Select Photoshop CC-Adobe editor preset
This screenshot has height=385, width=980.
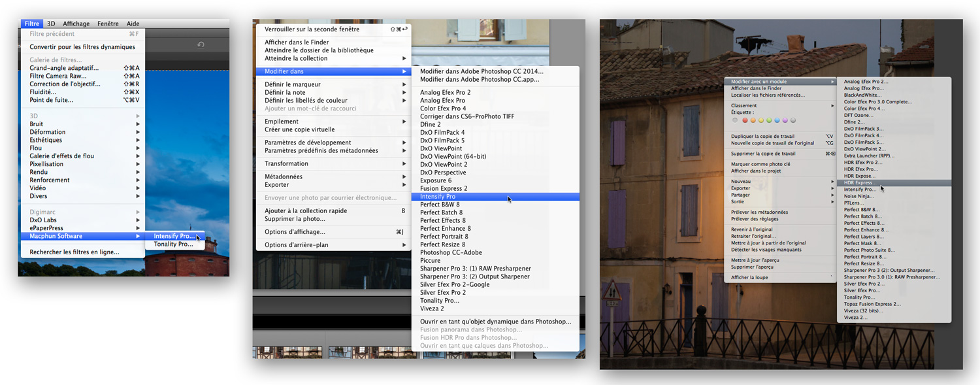[495, 252]
